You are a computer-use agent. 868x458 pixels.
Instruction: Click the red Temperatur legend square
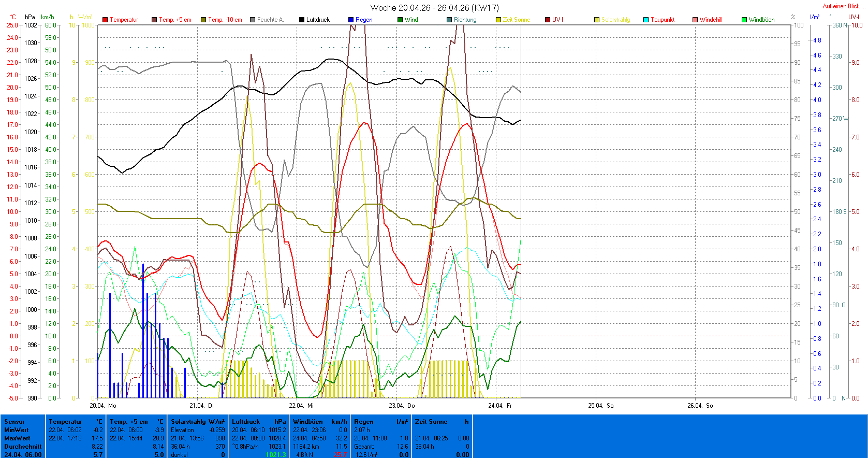105,20
